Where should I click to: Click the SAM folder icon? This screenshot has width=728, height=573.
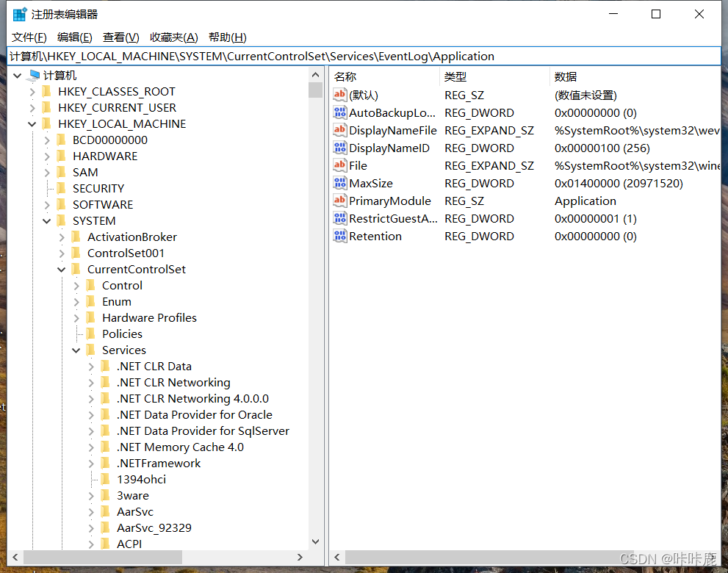[x=61, y=173]
